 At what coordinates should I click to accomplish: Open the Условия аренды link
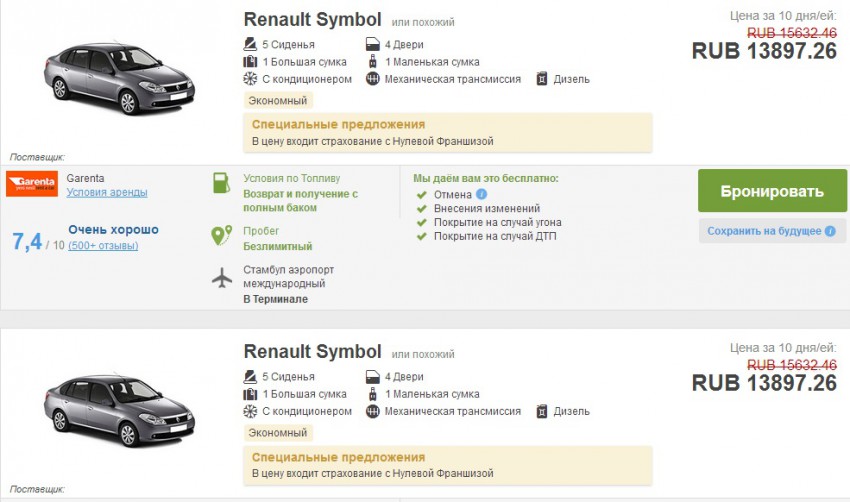[107, 192]
